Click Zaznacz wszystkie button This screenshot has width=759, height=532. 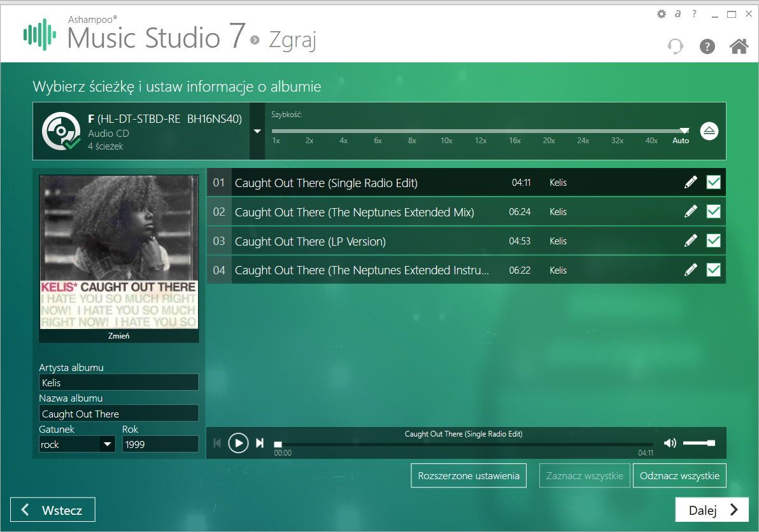(x=585, y=476)
